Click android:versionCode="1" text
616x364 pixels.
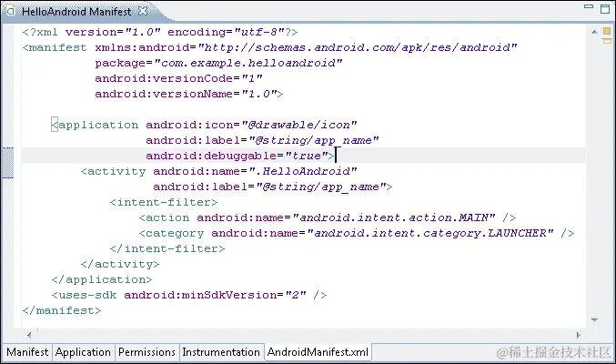(178, 78)
